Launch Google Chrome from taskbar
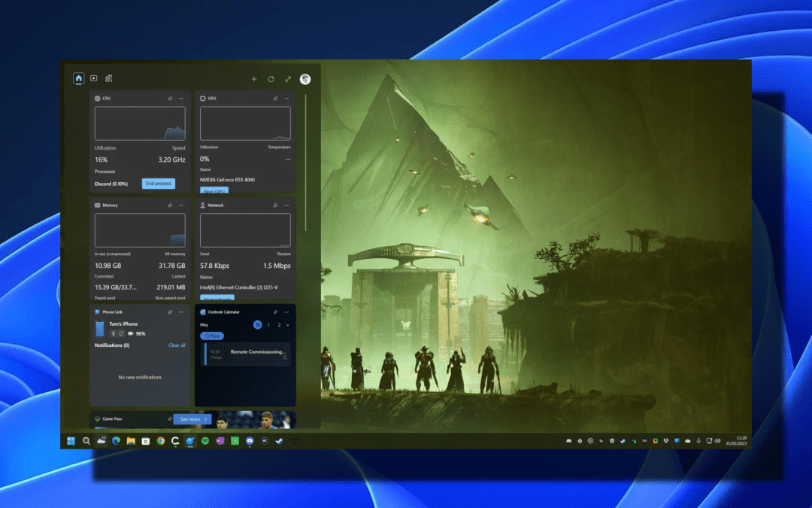Viewport: 812px width, 508px height. pos(161,441)
